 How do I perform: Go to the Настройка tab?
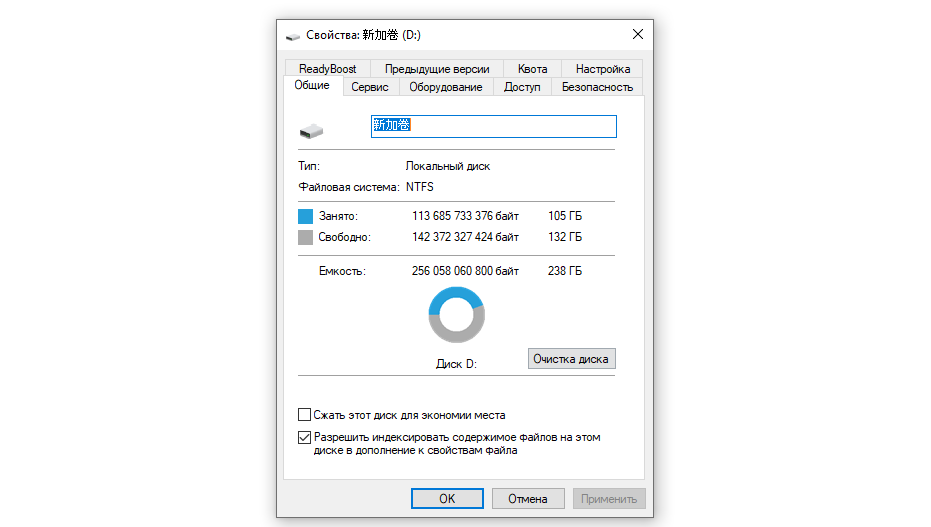(x=603, y=69)
